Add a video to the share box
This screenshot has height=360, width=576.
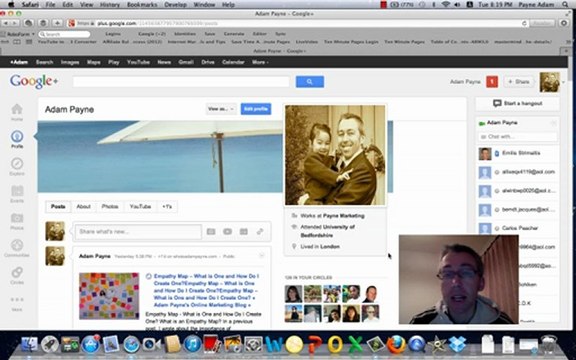227,231
